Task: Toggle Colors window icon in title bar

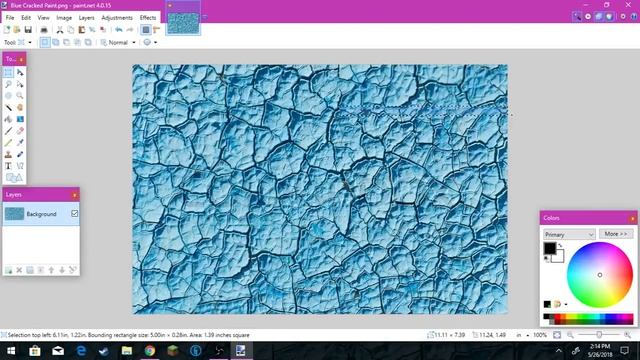Action: tap(609, 16)
